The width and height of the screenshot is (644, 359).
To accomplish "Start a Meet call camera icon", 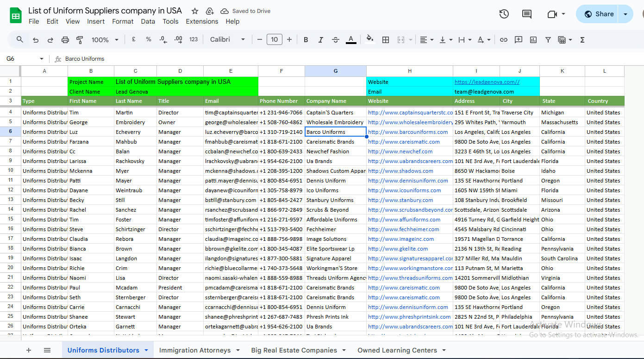I will [x=552, y=14].
